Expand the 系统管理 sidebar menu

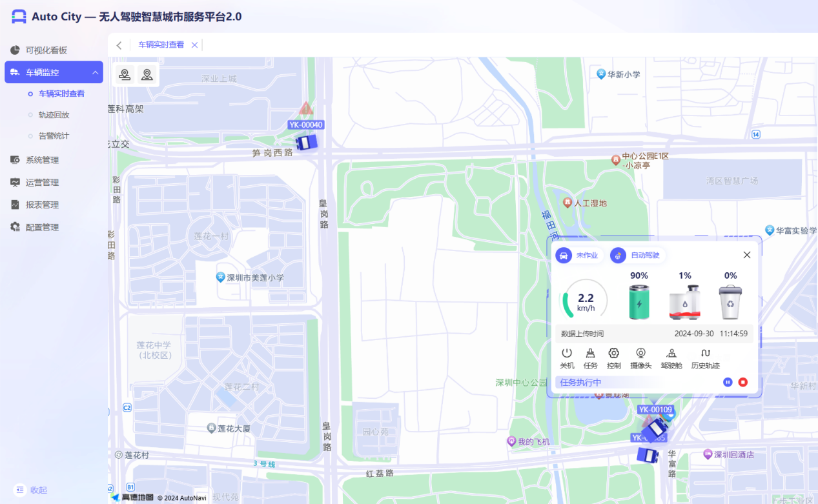click(42, 160)
